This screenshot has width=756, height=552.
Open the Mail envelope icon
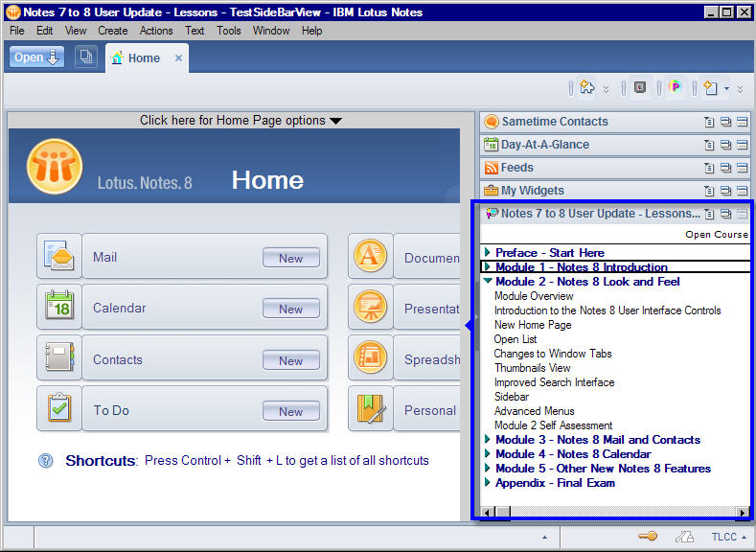click(58, 256)
